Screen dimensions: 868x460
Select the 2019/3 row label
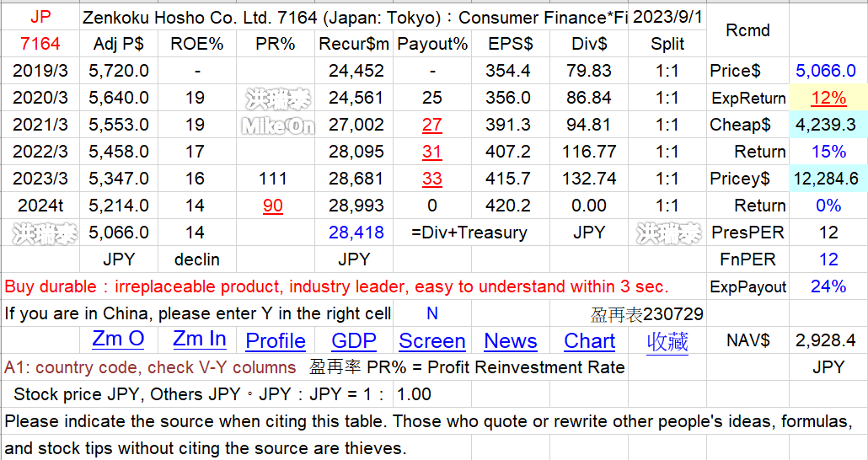(40, 71)
